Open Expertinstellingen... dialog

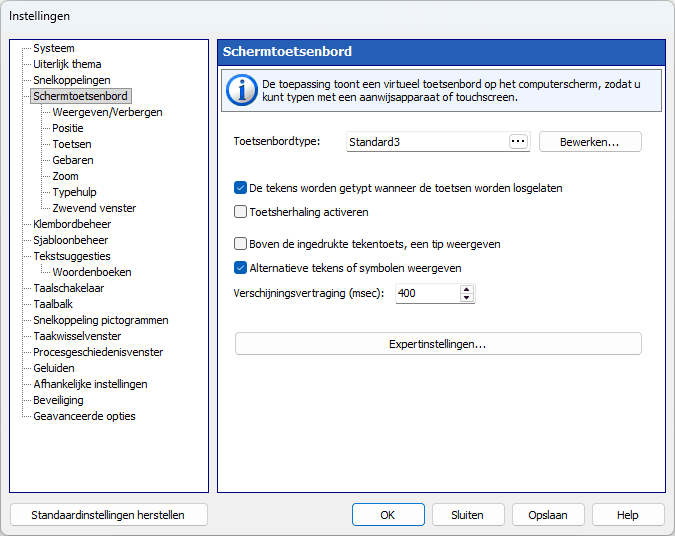438,344
